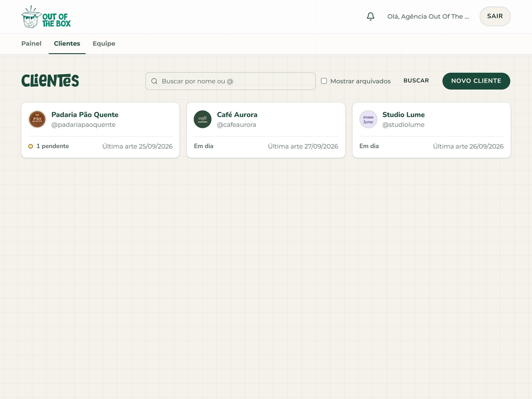The image size is (532, 399).
Task: Click the Olá, Agência Out Of The greeting
Action: pyautogui.click(x=428, y=16)
